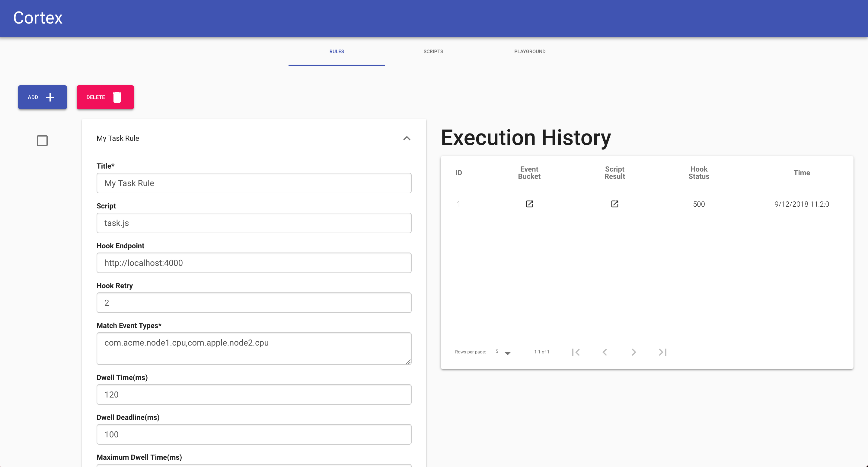Click into the Title text field
The height and width of the screenshot is (467, 868).
click(254, 183)
